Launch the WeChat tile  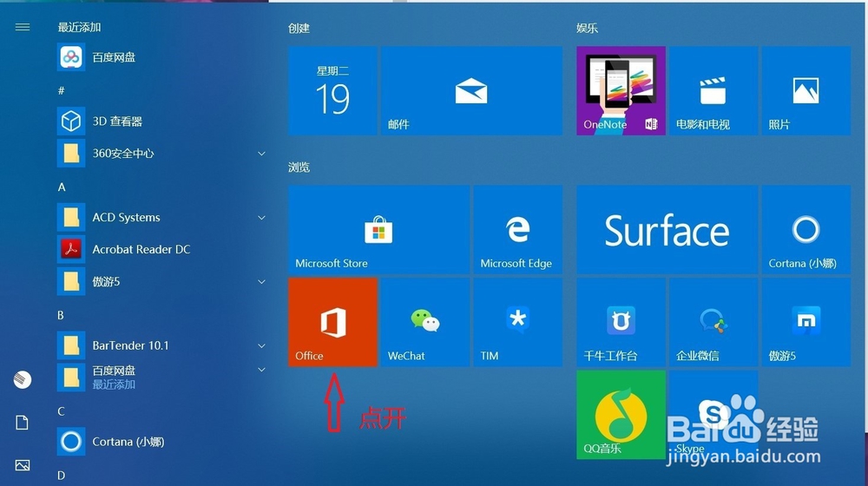425,322
